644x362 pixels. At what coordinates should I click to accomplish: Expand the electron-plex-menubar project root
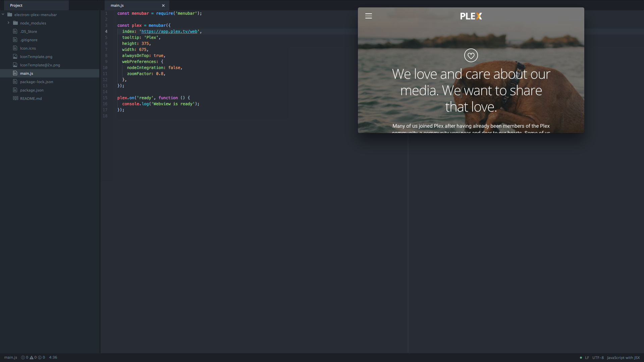(3, 15)
